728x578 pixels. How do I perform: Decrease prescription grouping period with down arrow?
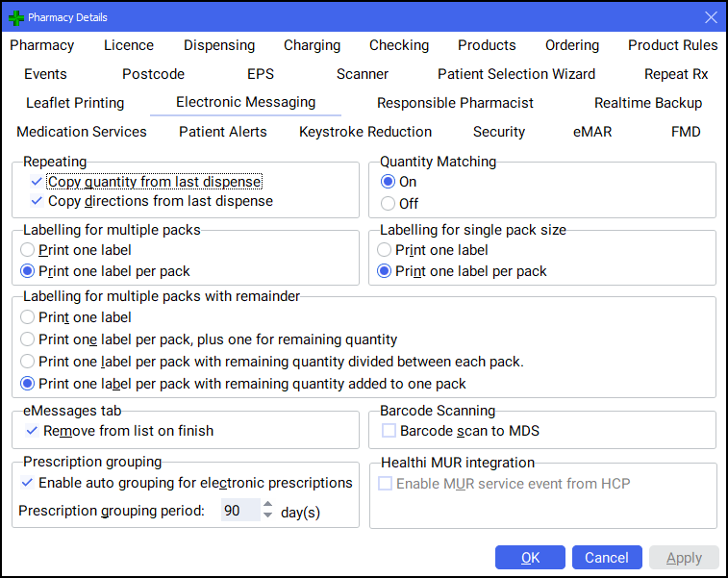coord(267,516)
